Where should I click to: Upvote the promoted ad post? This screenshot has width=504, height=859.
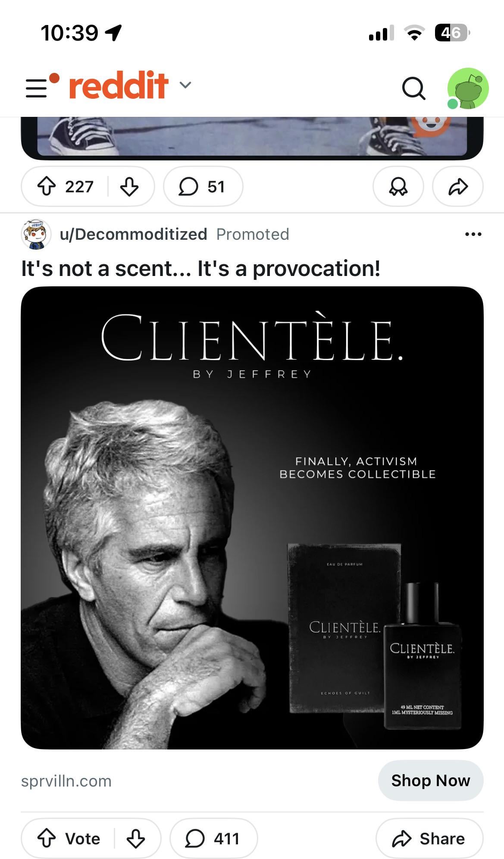47,839
